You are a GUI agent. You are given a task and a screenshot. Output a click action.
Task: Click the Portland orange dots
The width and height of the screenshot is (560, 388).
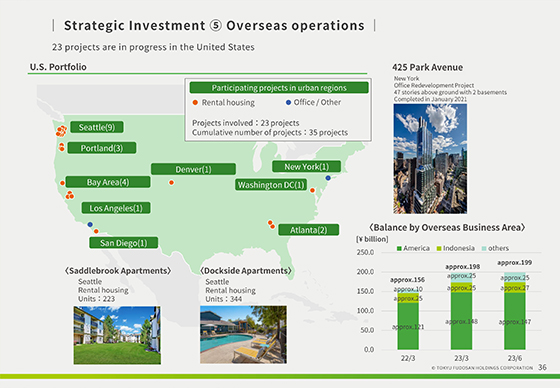[61, 147]
